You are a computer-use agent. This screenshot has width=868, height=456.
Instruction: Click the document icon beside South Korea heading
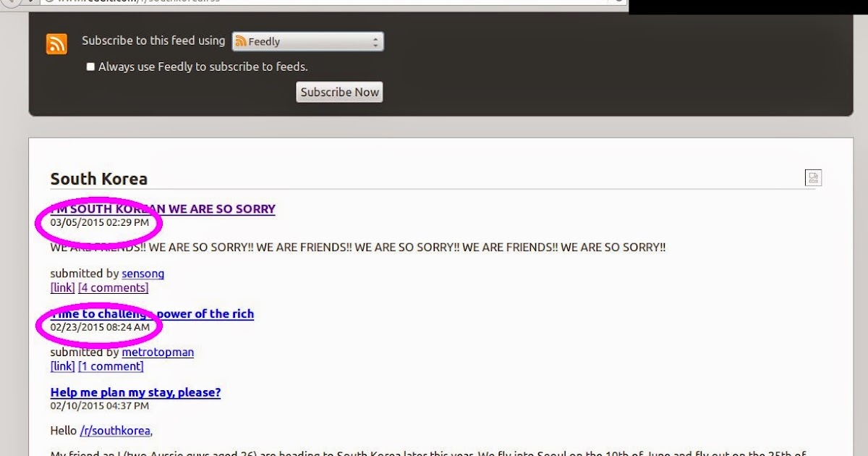[813, 178]
